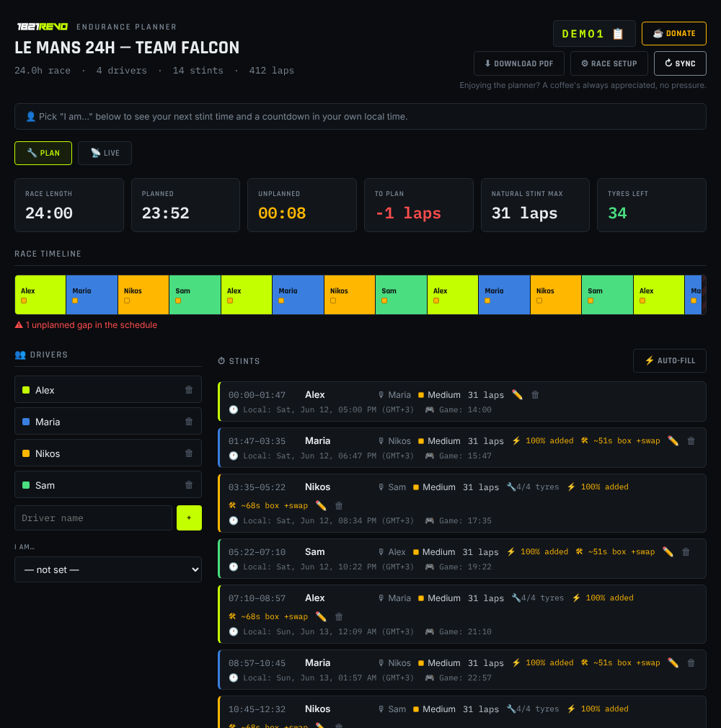Delete the 08:57-10:45 Maria stint
The image size is (721, 728).
pyautogui.click(x=691, y=663)
